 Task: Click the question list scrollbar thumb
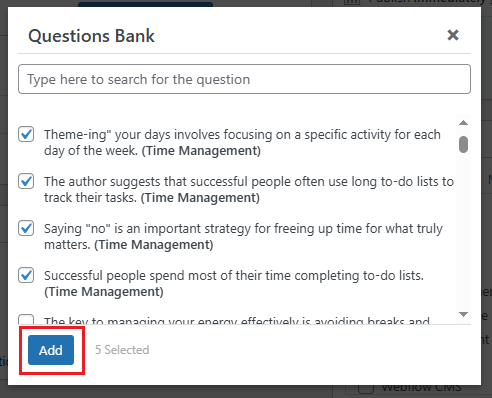point(463,144)
